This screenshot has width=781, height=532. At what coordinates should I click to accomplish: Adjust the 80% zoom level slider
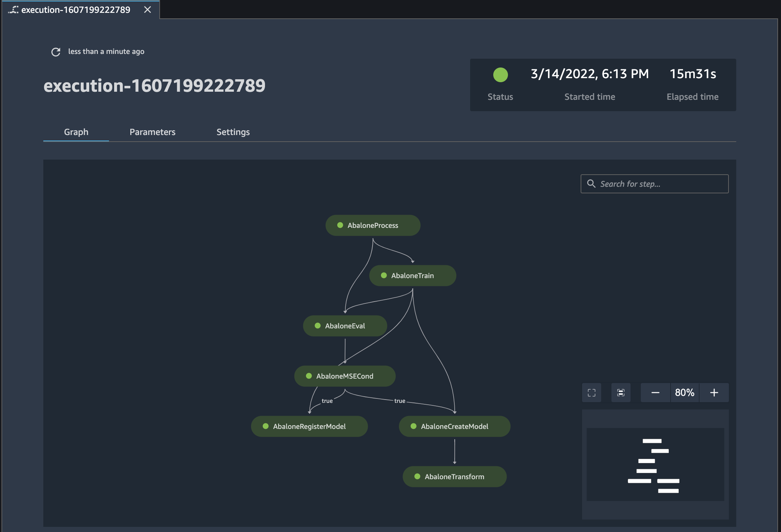pyautogui.click(x=685, y=392)
